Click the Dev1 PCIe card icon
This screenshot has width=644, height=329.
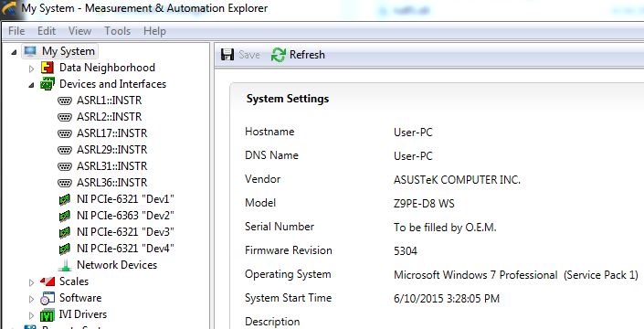coord(65,199)
